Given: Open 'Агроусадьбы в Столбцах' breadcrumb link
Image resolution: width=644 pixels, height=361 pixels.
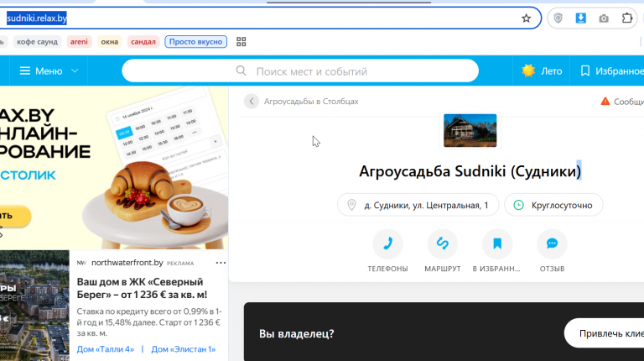Looking at the screenshot, I should coord(311,101).
